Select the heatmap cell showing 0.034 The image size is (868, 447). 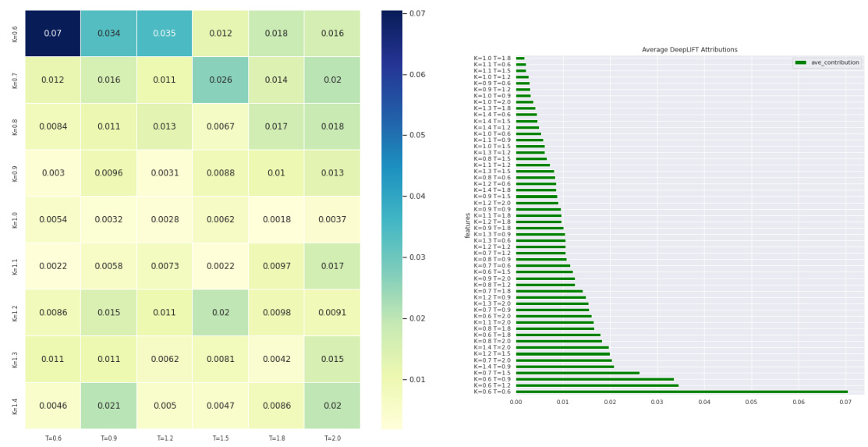pyautogui.click(x=108, y=34)
